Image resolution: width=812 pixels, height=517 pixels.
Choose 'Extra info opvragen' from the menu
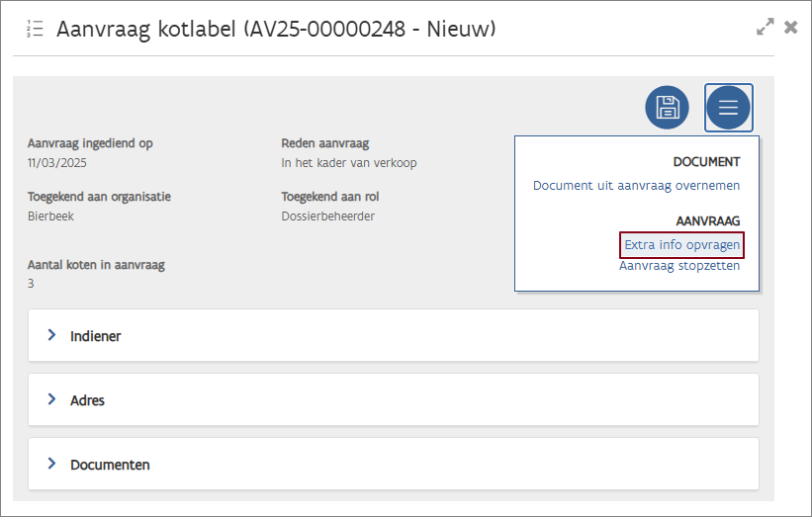click(x=681, y=245)
